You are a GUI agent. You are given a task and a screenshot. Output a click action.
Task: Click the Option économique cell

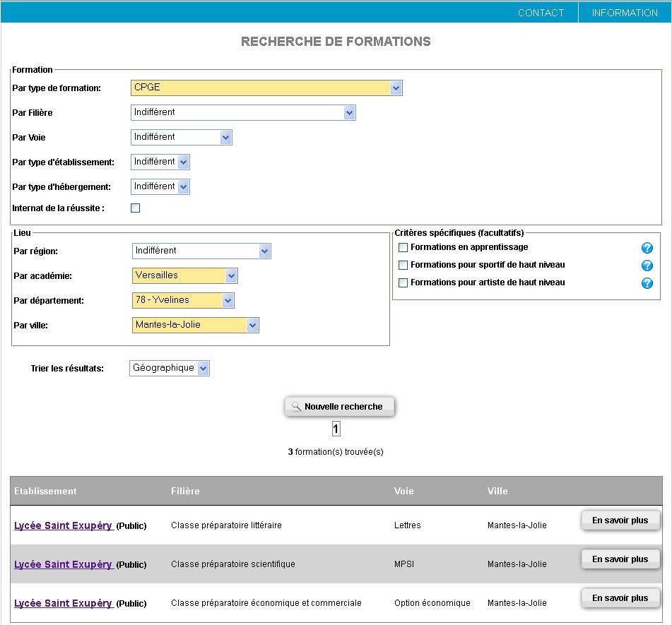click(432, 603)
